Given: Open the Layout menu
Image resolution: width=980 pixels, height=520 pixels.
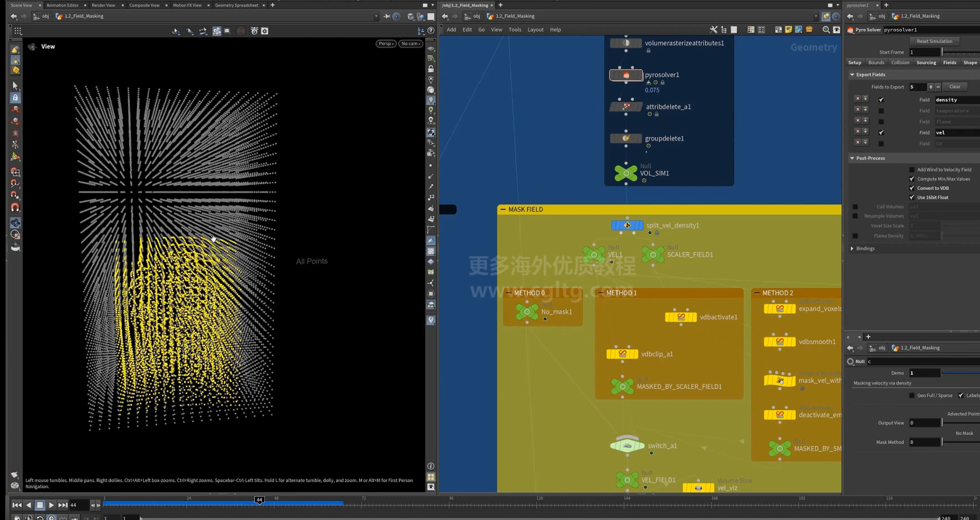Looking at the screenshot, I should 535,30.
